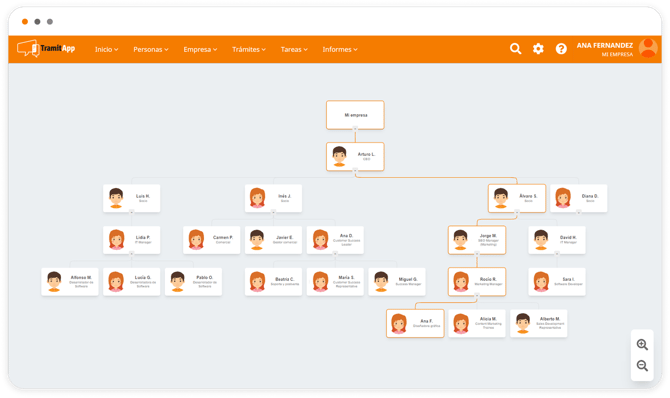Collapse subordinates under Ana D.
Image resolution: width=670 pixels, height=398 pixels.
coord(335,254)
